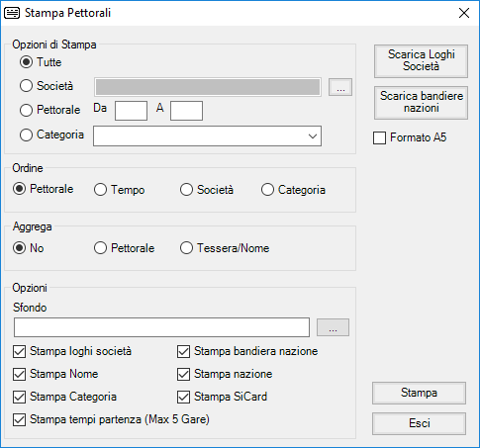Order by Società in Ordine group
The image size is (480, 448).
[x=186, y=190]
